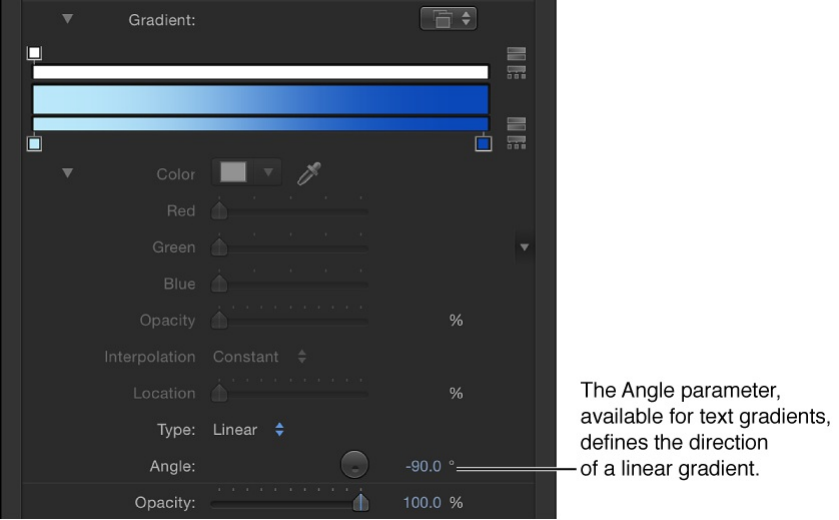Click the white opacity tag above gradient

click(x=34, y=52)
